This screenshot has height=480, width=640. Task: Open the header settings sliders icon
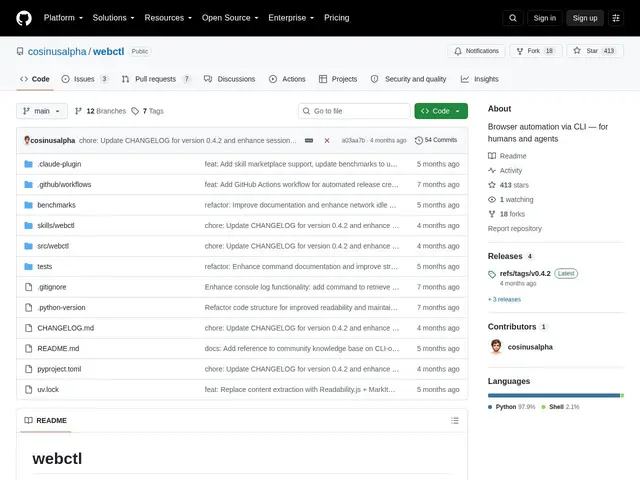pos(616,18)
